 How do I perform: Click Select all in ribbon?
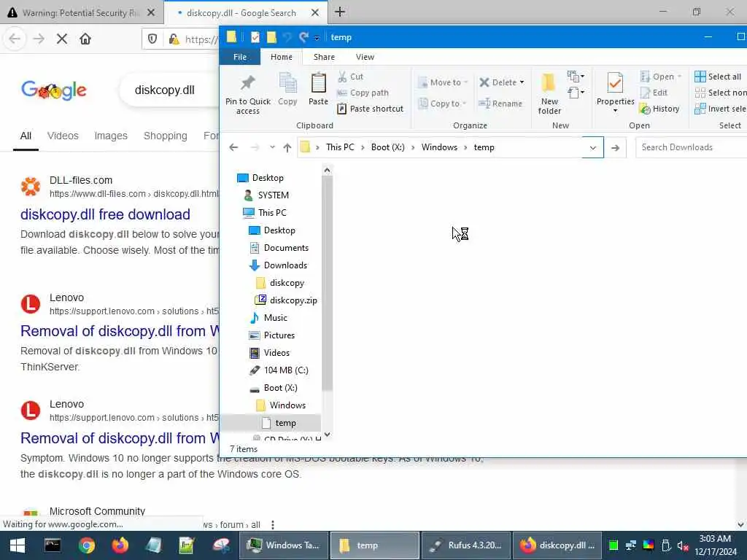point(718,76)
